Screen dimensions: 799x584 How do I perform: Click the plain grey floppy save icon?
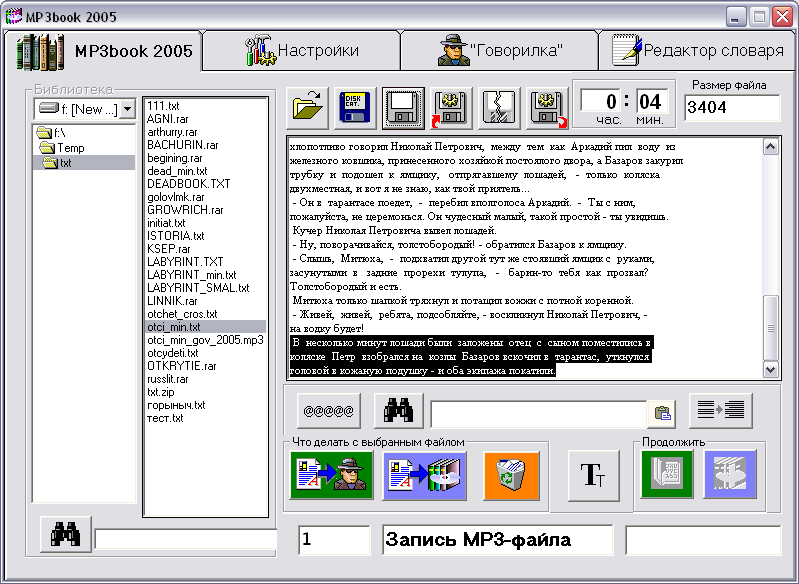pyautogui.click(x=403, y=108)
